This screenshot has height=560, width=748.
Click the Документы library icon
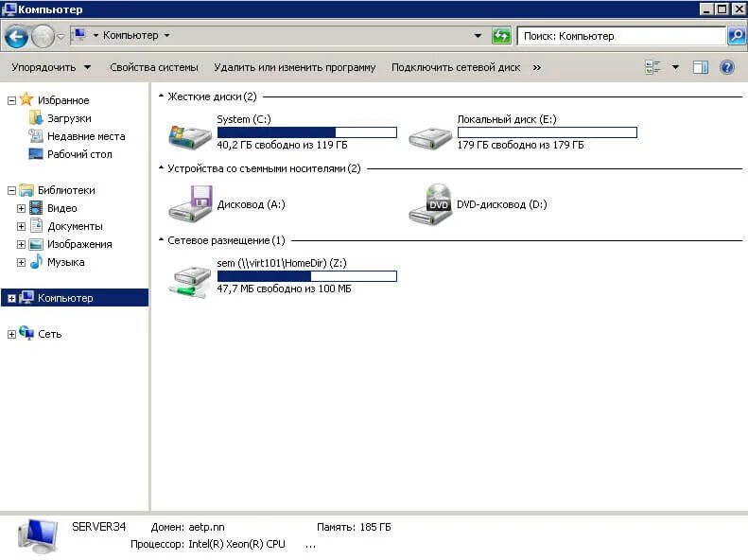tap(36, 226)
